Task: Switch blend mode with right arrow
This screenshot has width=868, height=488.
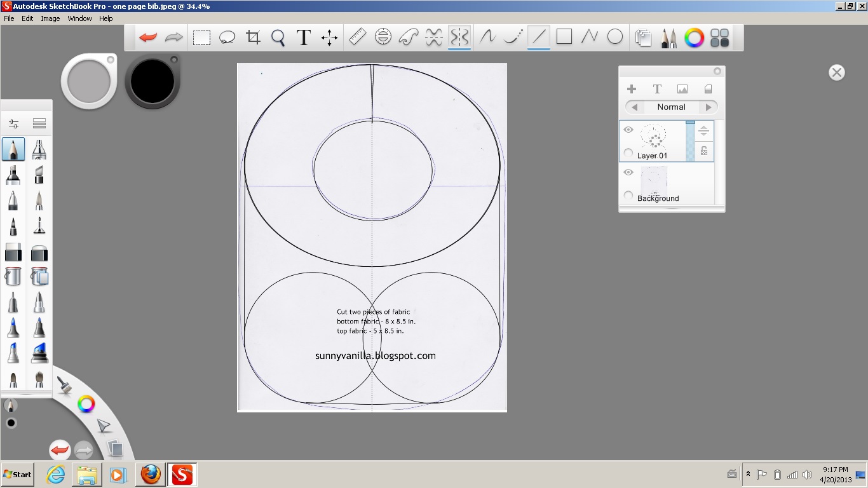Action: coord(709,107)
